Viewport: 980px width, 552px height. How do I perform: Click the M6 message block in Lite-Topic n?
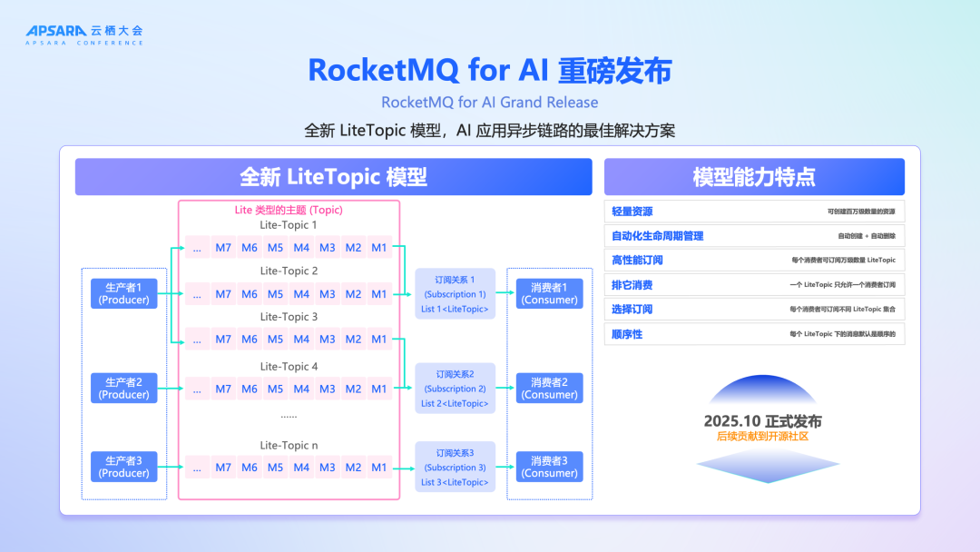249,467
